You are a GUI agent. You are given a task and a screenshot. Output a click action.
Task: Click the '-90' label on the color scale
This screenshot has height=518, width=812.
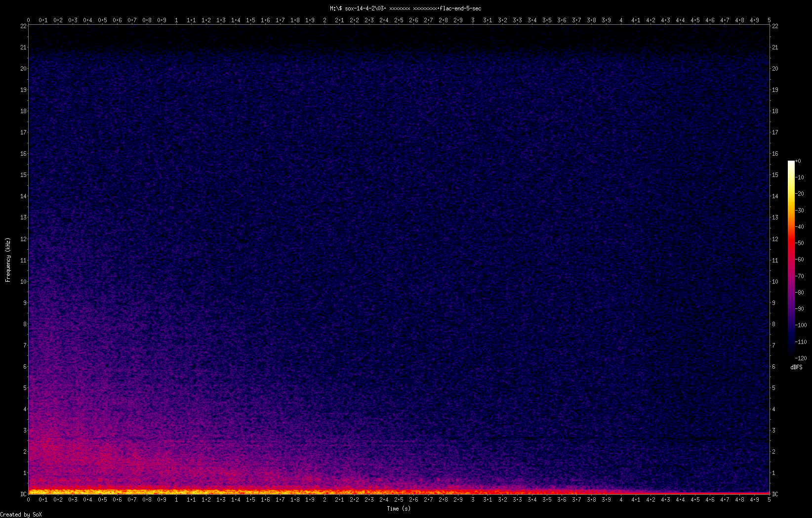pos(800,309)
